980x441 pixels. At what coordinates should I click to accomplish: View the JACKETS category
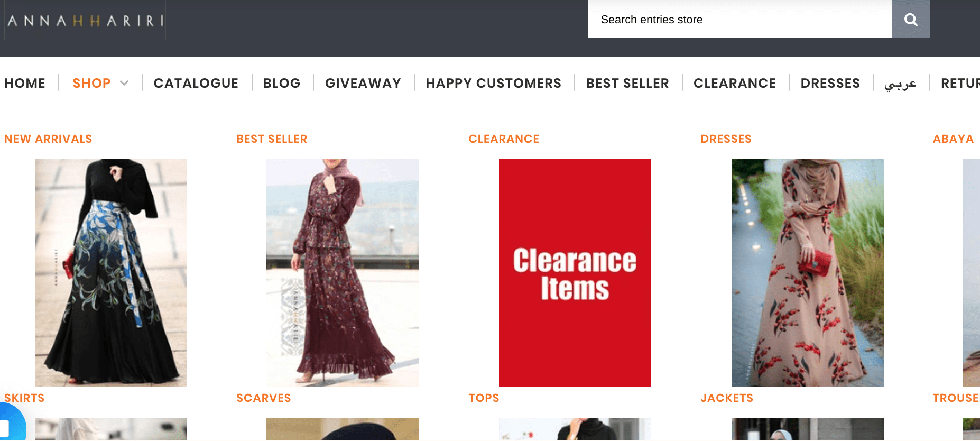coord(727,398)
